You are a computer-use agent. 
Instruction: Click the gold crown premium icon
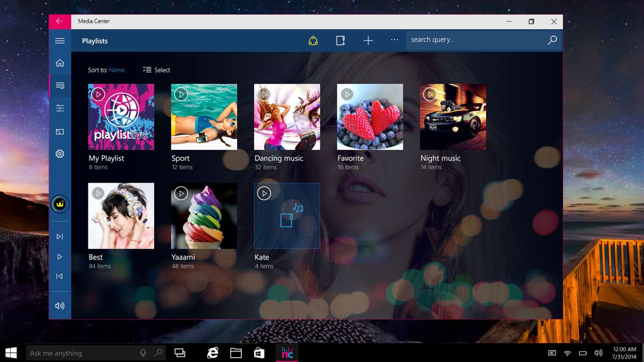[60, 204]
